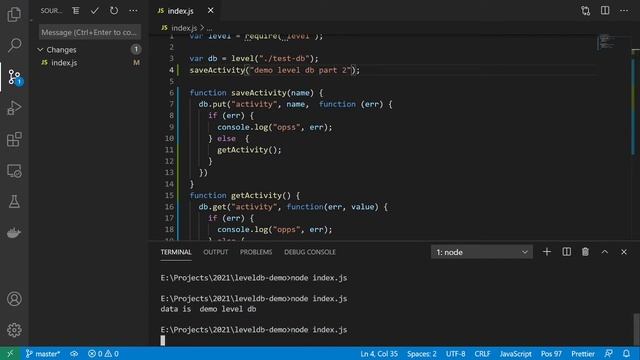
Task: Switch to the PROBLEMS tab
Action: click(x=256, y=252)
